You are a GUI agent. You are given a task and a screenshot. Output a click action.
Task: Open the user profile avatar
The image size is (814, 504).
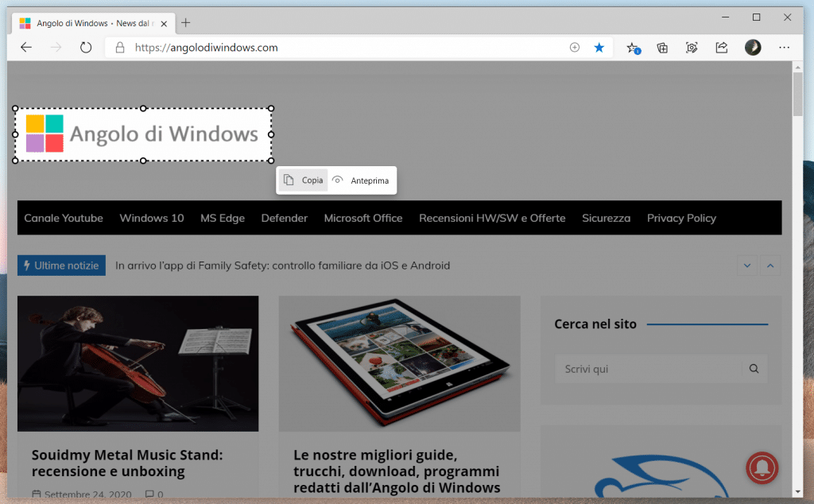pyautogui.click(x=752, y=48)
